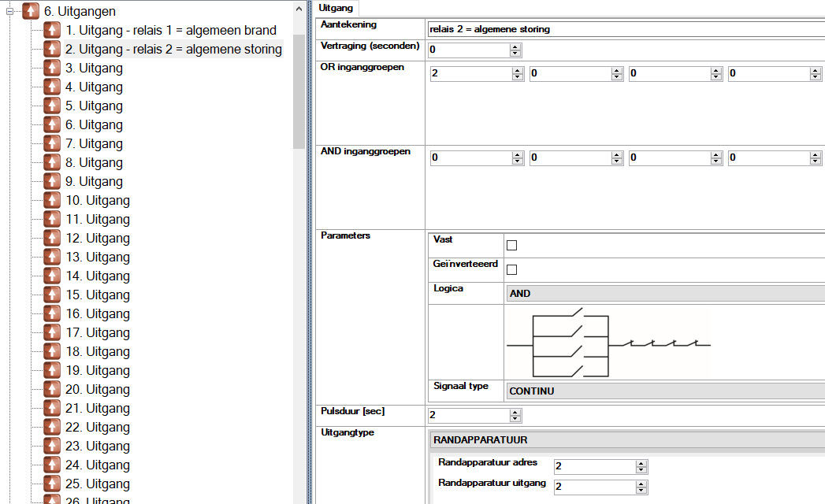The height and width of the screenshot is (504, 825).
Task: Click the icon of 6. Uitgangen node
Action: (31, 11)
